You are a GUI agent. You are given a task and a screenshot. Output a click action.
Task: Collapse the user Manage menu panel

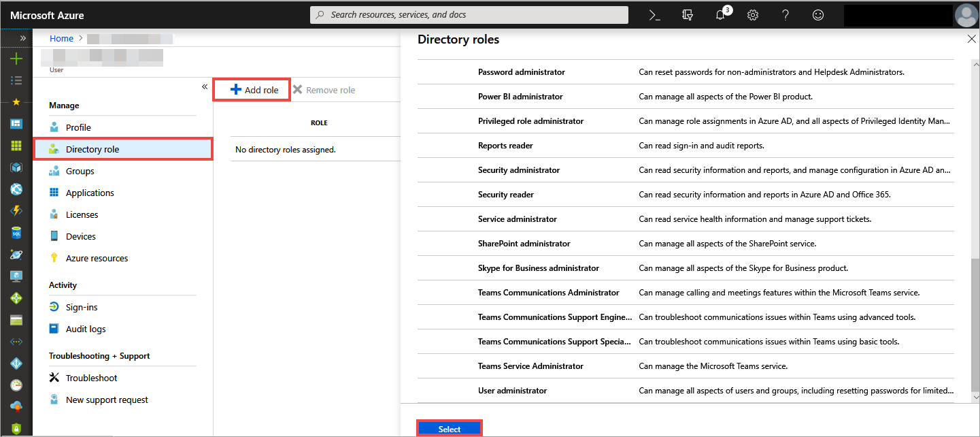(205, 86)
